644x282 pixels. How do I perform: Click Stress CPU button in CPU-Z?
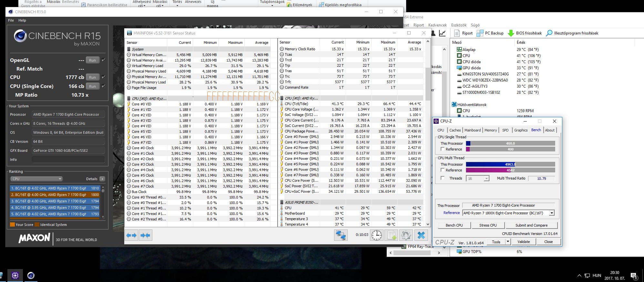488,225
